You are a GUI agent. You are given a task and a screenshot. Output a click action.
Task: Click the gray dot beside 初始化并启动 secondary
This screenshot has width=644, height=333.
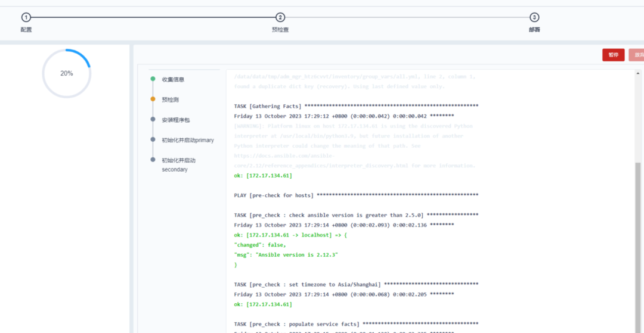[x=153, y=160]
